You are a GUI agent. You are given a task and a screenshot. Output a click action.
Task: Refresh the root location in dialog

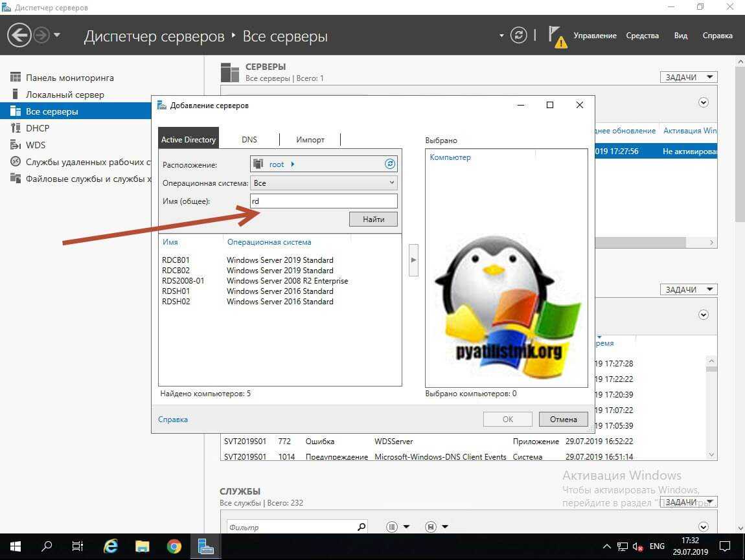pyautogui.click(x=389, y=164)
